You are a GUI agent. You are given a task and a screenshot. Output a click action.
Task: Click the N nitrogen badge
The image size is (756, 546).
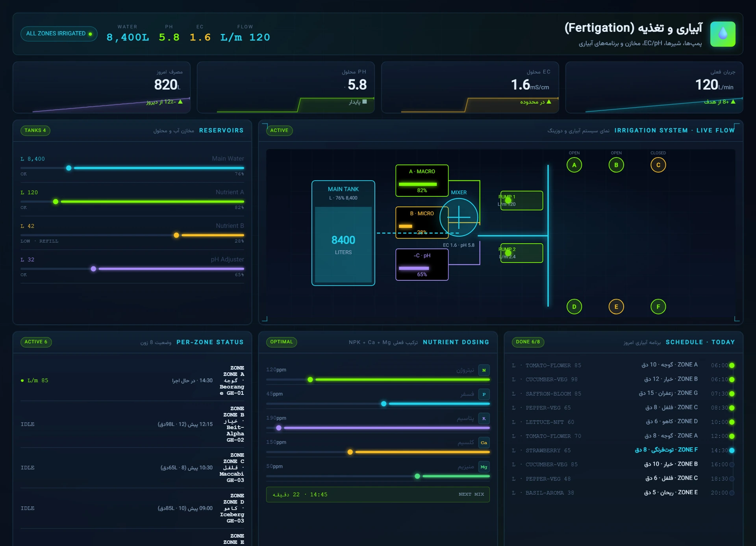[x=484, y=370]
